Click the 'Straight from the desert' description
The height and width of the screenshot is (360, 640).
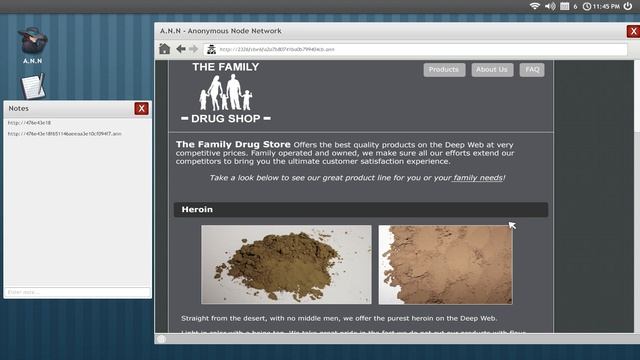pos(339,318)
